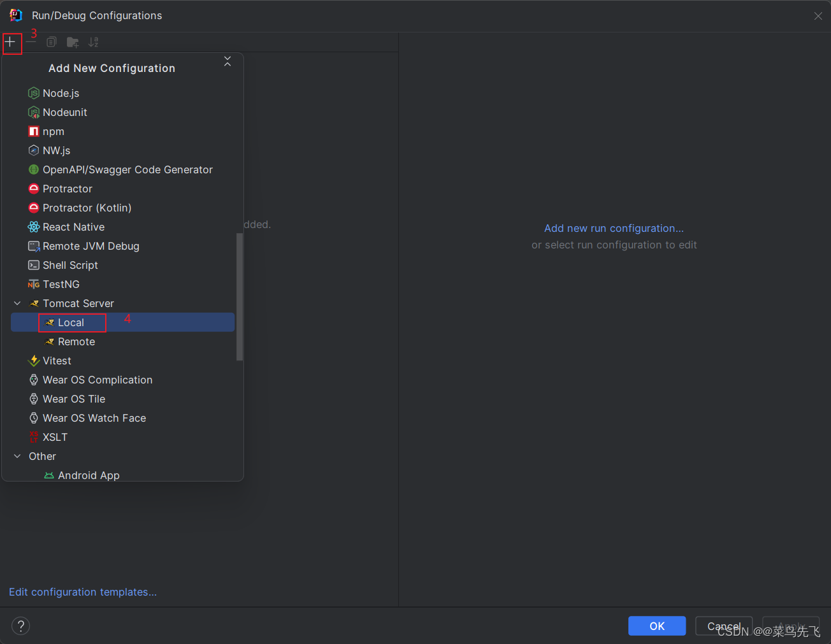This screenshot has height=644, width=831.
Task: Click the Remote JVM Debug icon
Action: [34, 246]
